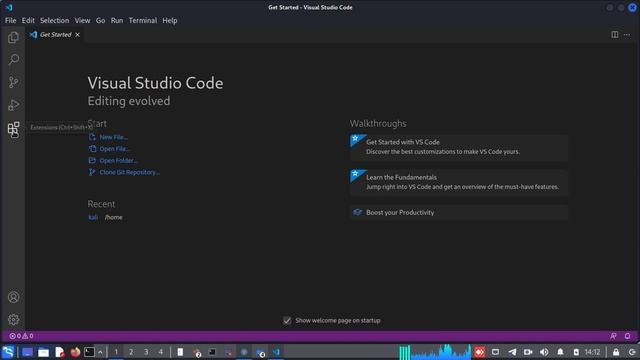
Task: Open the Extensions view
Action: click(13, 129)
